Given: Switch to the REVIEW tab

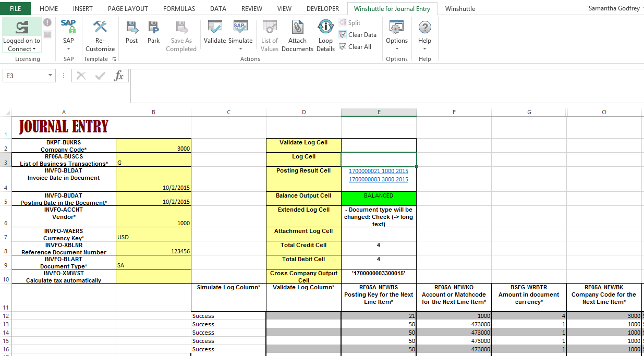Looking at the screenshot, I should click(252, 8).
